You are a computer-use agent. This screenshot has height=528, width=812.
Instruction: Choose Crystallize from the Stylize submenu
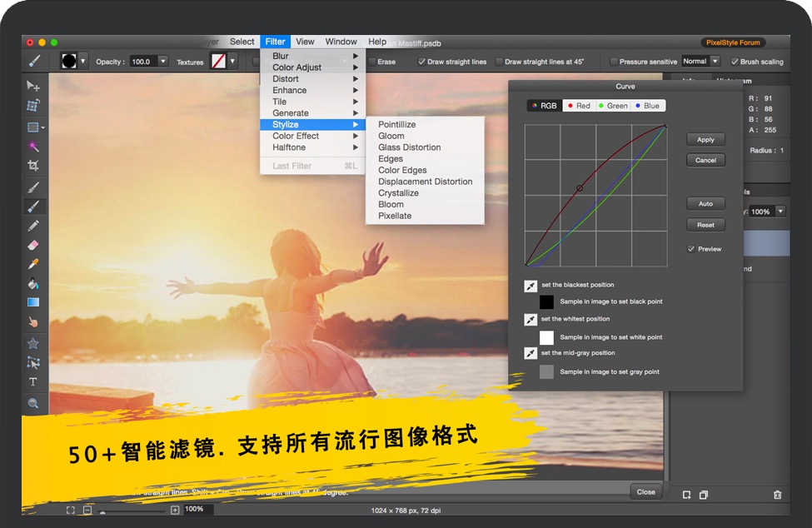[398, 193]
